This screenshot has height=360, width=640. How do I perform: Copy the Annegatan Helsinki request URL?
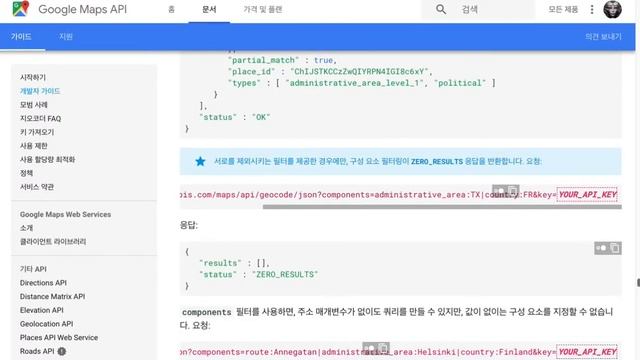click(x=382, y=348)
